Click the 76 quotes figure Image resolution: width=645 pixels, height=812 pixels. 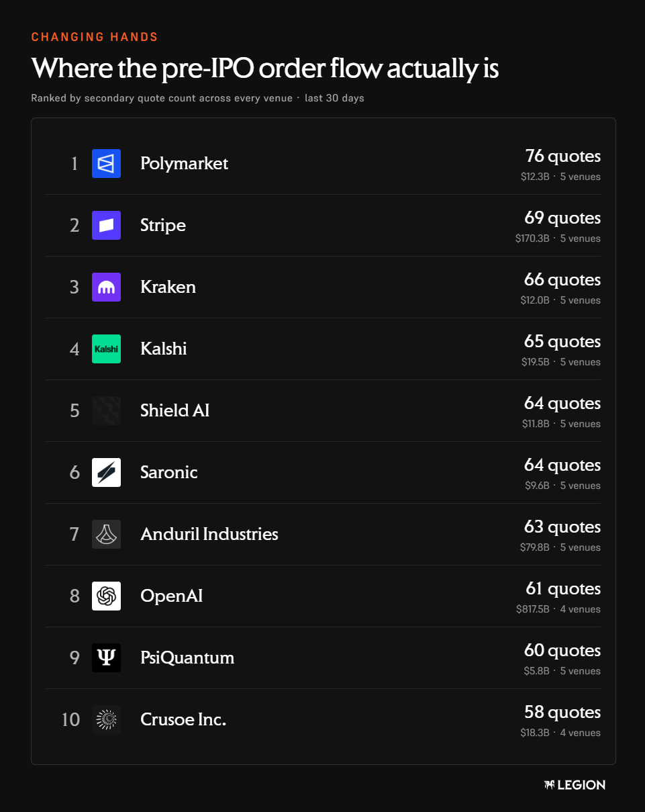coord(563,156)
